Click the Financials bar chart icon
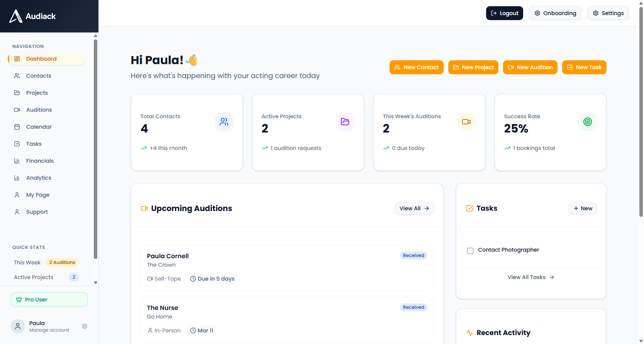 pos(17,161)
